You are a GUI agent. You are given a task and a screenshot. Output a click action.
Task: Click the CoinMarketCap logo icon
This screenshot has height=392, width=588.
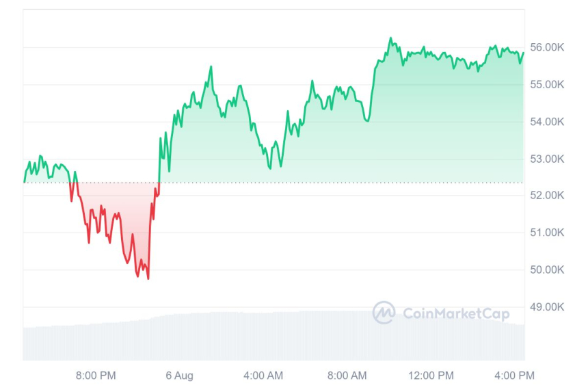click(384, 313)
